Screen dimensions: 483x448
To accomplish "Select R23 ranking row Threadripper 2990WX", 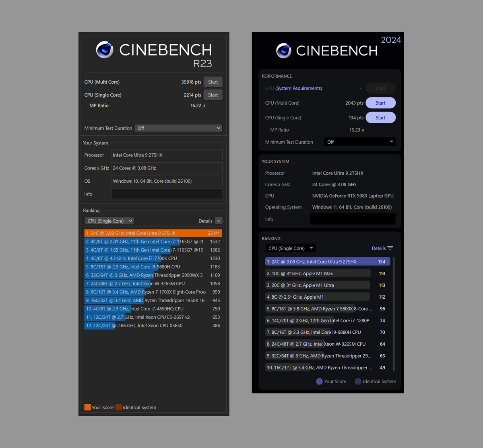I will tap(153, 275).
